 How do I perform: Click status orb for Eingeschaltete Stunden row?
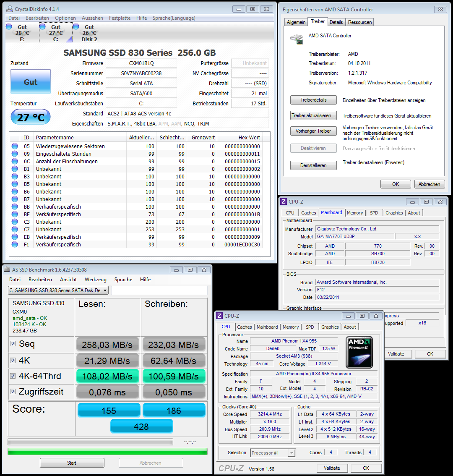click(15, 154)
